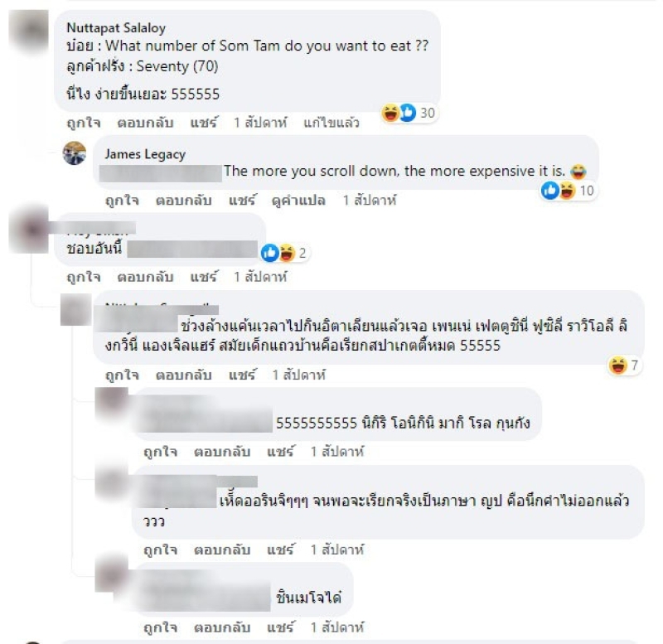Click ถูกใจ under Nuttapat Salaloy's comment
The width and height of the screenshot is (663, 644).
84,123
